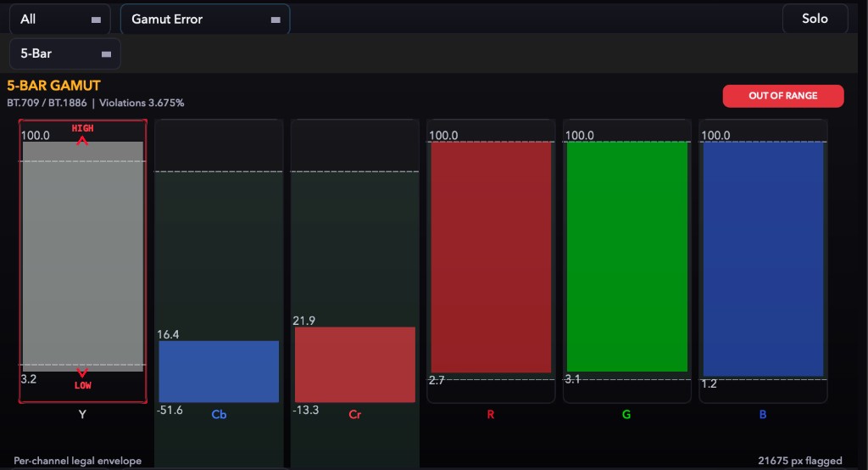
Task: Open the 5-Bar display type dropdown
Action: [64, 53]
